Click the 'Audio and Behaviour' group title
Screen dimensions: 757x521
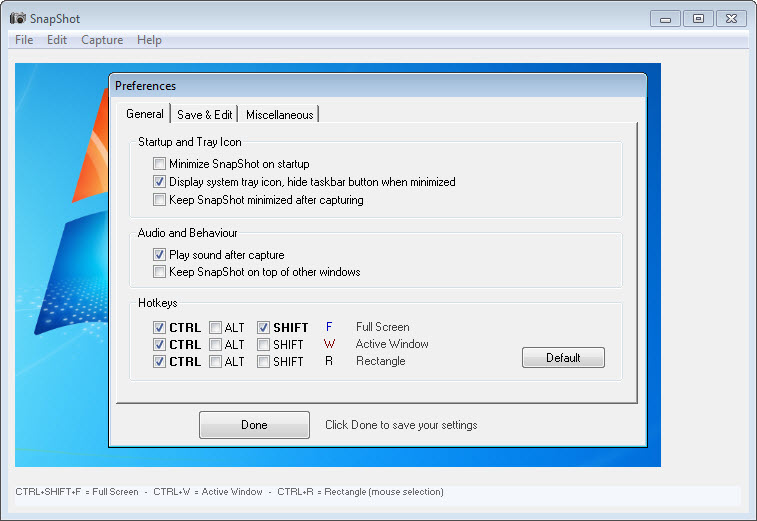187,233
